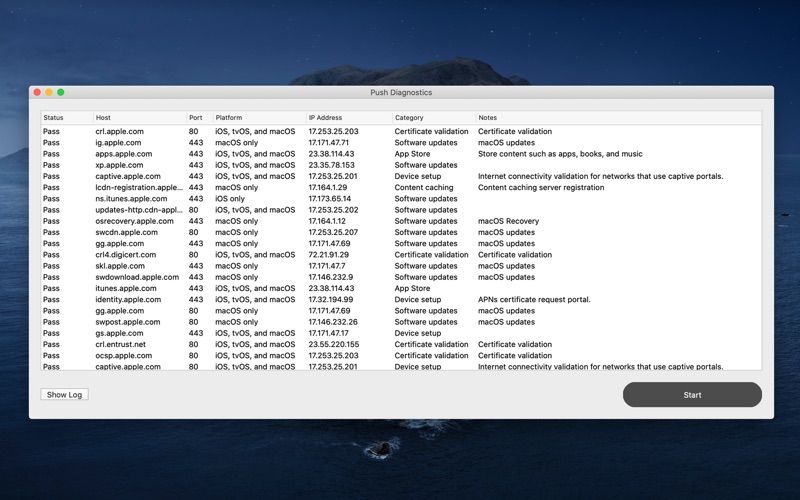Image resolution: width=800 pixels, height=500 pixels.
Task: Click IP address 17.146.232.26
Action: (333, 322)
